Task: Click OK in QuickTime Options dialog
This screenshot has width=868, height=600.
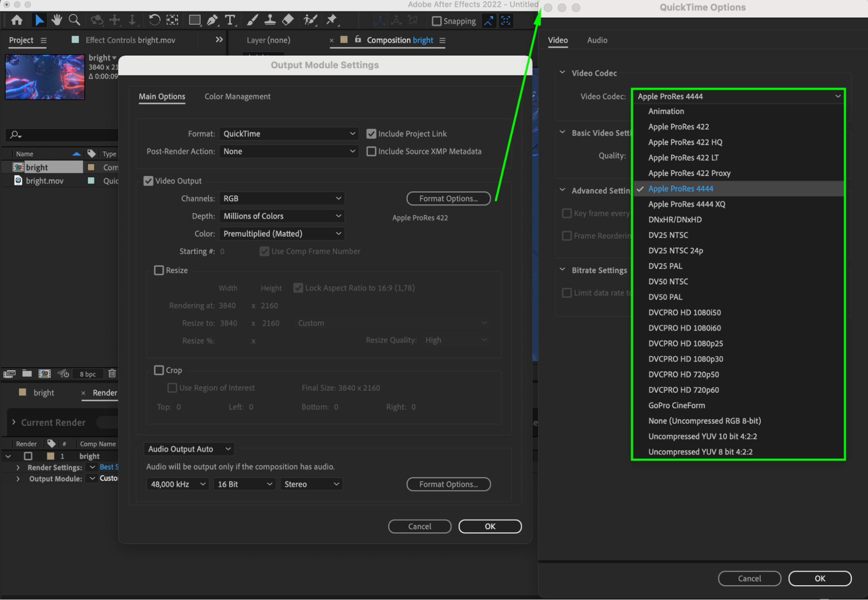Action: click(819, 578)
